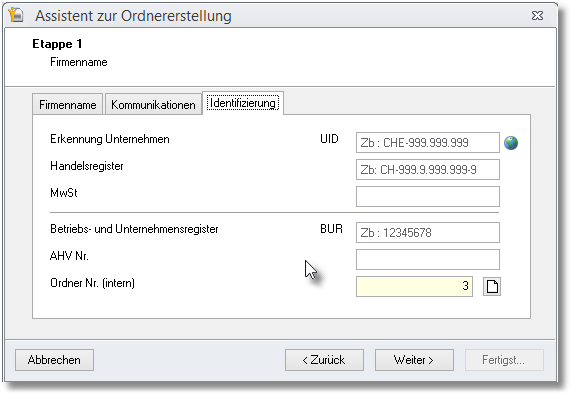
Task: Click the new document icon beside Ordner Nr.
Action: point(492,286)
